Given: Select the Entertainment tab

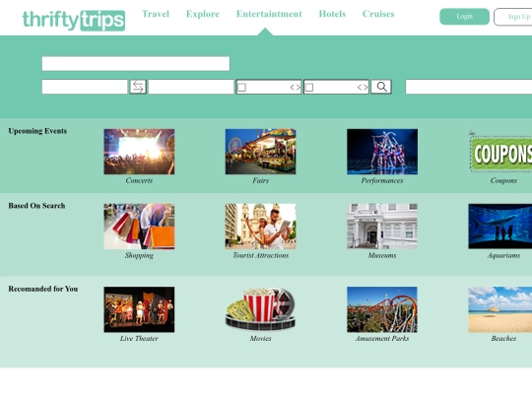Looking at the screenshot, I should [x=269, y=14].
